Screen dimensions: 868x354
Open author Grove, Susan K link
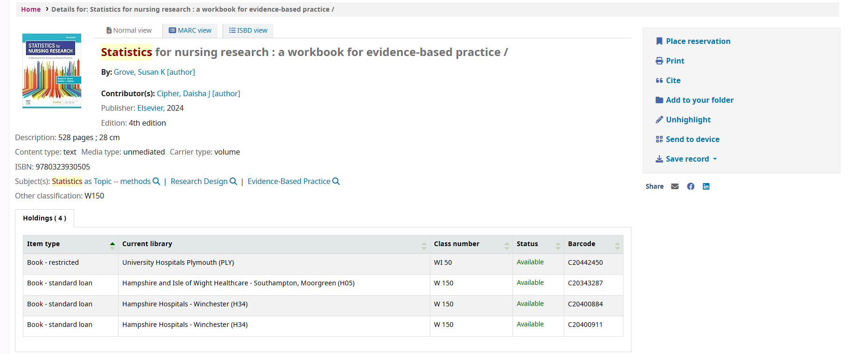[x=154, y=72]
